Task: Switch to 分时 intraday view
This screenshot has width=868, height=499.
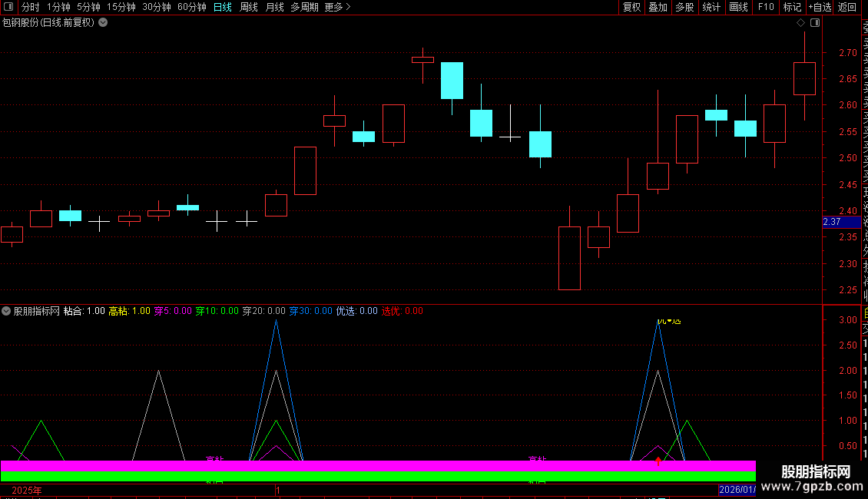Action: pyautogui.click(x=31, y=7)
